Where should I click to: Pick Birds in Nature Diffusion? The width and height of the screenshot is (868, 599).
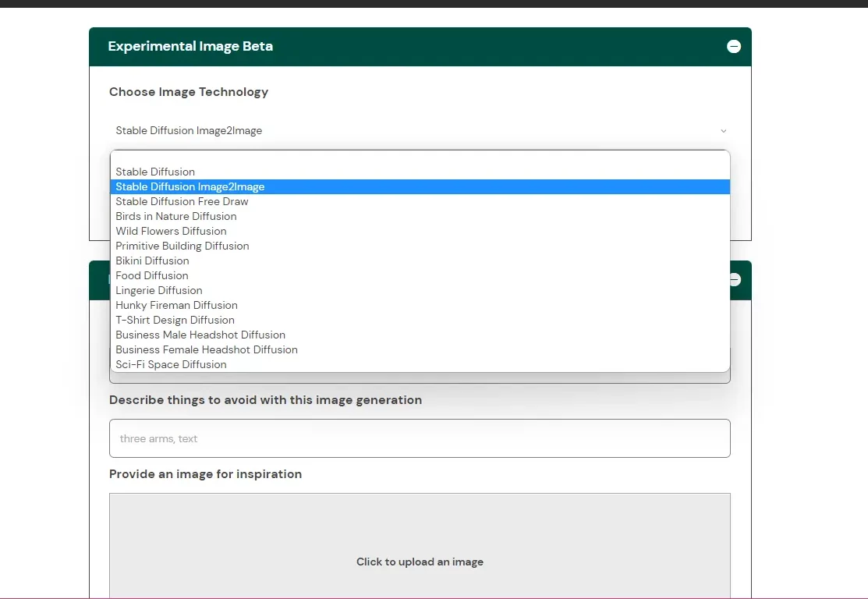[x=176, y=216]
